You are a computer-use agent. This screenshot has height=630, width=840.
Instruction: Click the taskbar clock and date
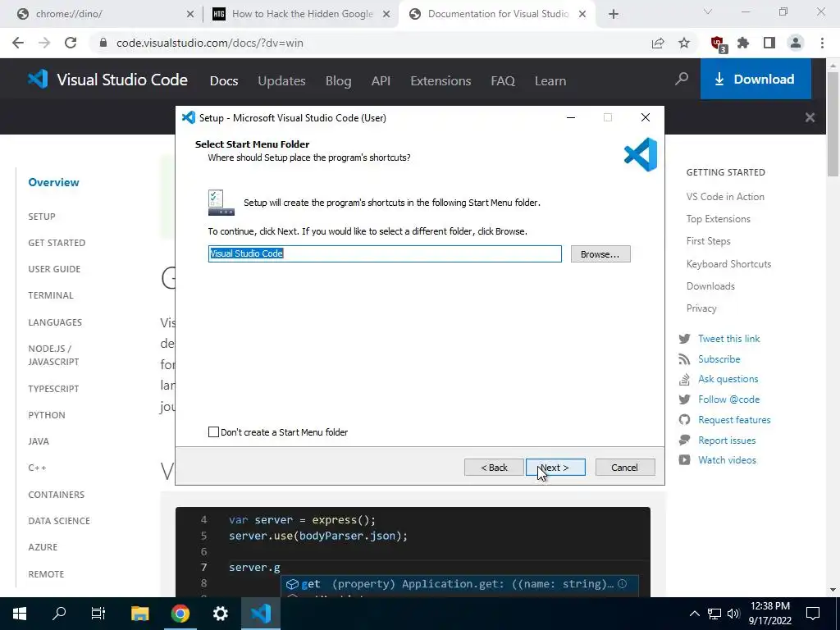click(769, 614)
